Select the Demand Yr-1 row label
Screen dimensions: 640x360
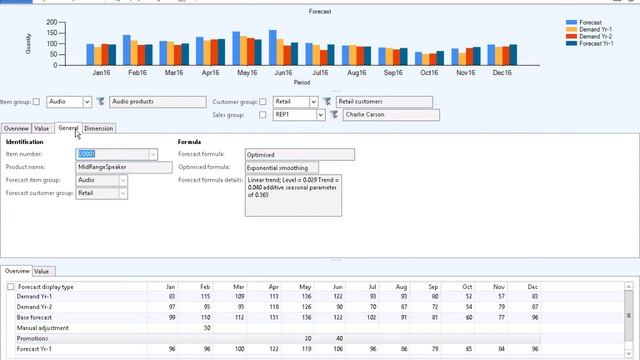[x=34, y=296]
